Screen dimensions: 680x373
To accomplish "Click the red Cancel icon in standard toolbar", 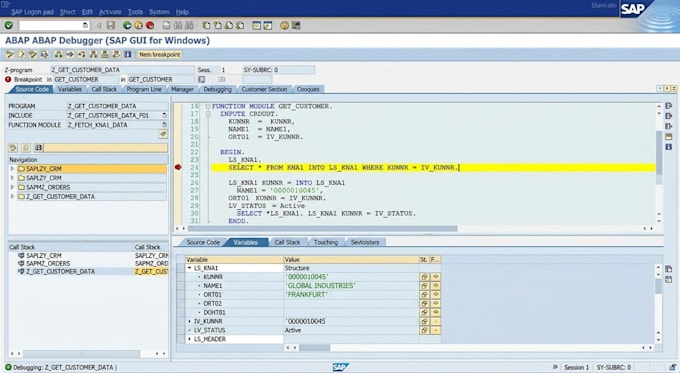I will (150, 26).
